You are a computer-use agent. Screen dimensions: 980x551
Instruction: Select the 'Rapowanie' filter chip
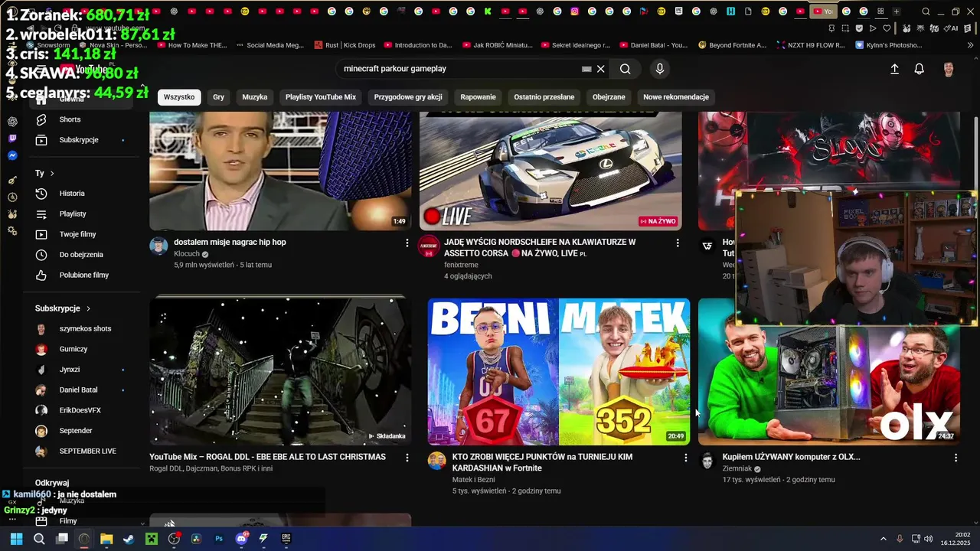[479, 97]
